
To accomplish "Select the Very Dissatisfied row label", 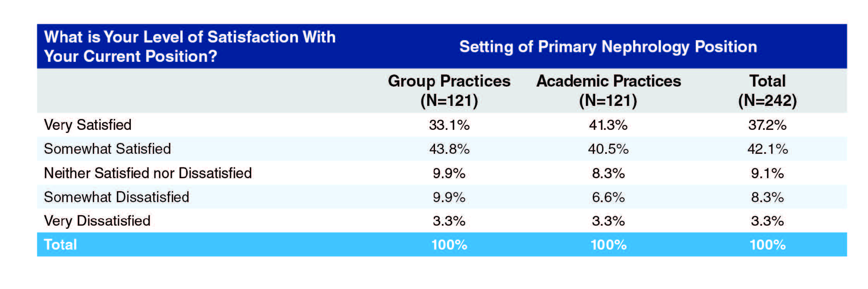I will coord(97,221).
